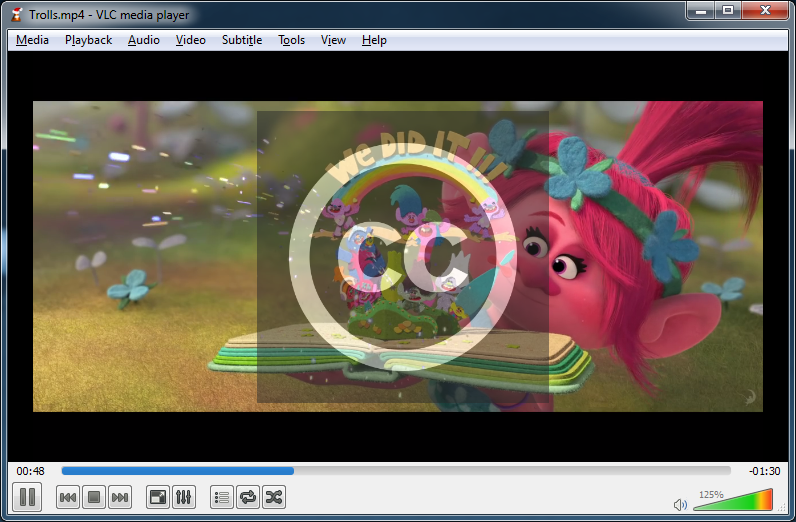This screenshot has width=796, height=522.
Task: Click elapsed time 00:48 label
Action: pyautogui.click(x=30, y=471)
